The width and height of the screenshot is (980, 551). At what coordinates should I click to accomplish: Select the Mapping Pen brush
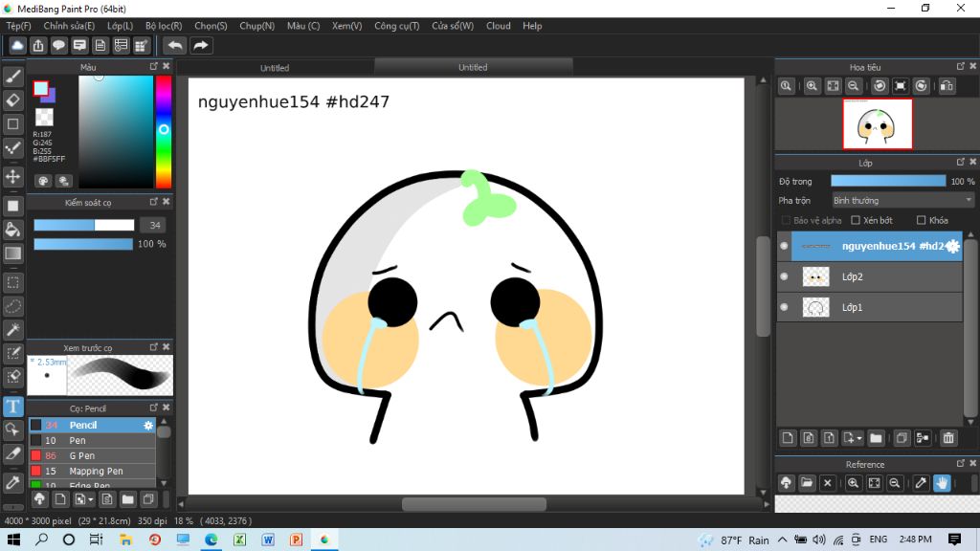[x=92, y=471]
